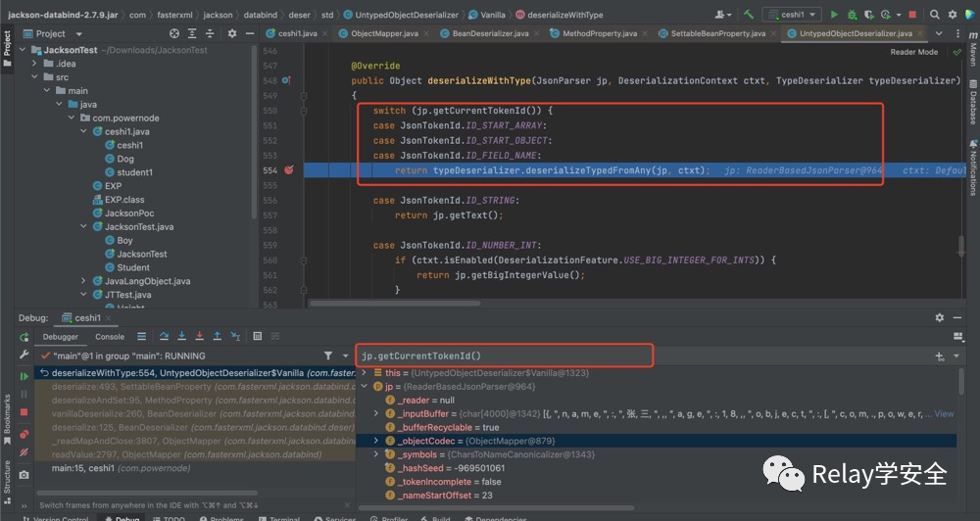Click the wrench debugger settings icon
The width and height of the screenshot is (980, 521).
point(24,355)
